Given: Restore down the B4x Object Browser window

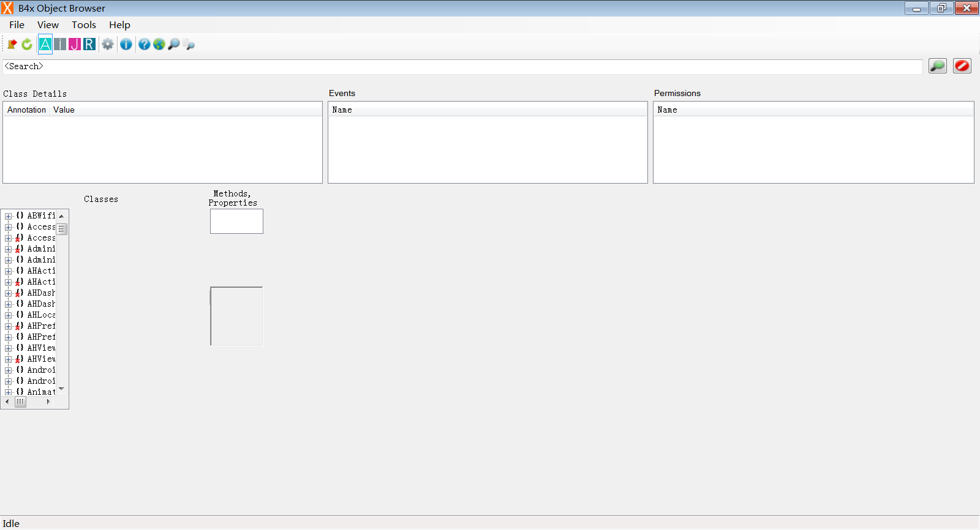Looking at the screenshot, I should [x=941, y=8].
